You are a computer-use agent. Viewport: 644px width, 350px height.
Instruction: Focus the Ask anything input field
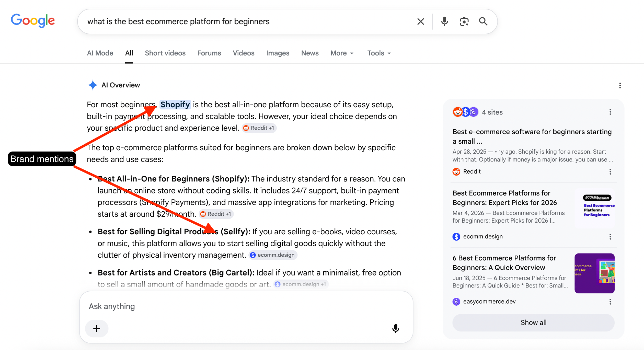(246, 306)
